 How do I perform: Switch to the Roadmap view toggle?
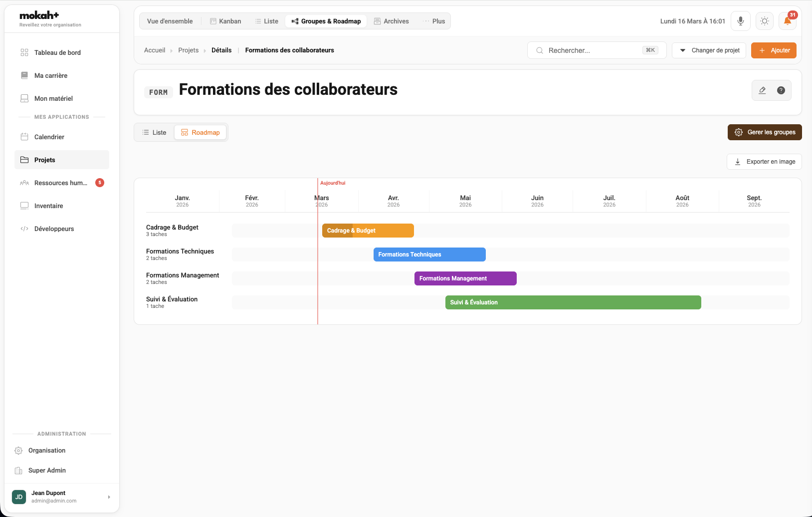pos(200,132)
